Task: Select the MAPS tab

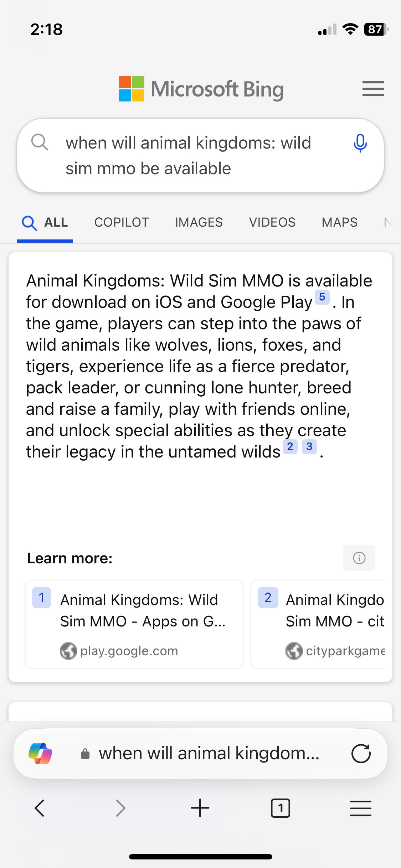Action: [x=339, y=222]
